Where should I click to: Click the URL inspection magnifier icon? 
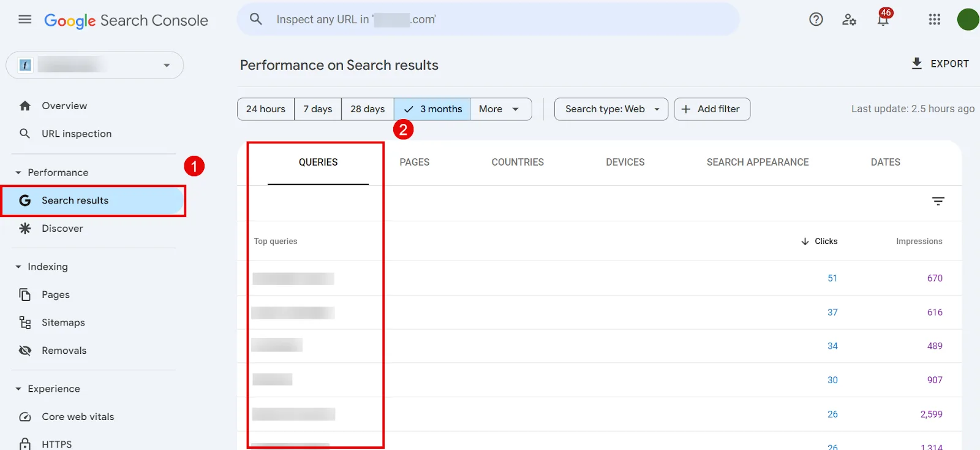[x=25, y=134]
